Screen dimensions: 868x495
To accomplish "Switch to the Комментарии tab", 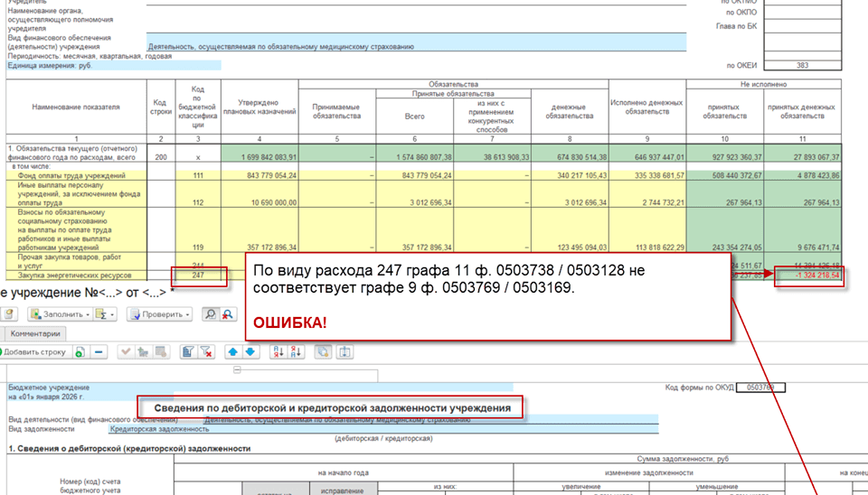I will pyautogui.click(x=35, y=333).
